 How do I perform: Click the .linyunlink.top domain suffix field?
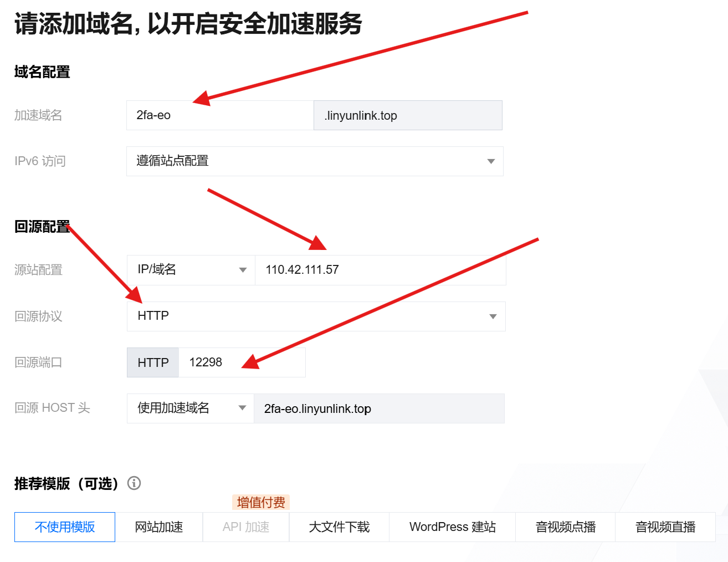407,115
